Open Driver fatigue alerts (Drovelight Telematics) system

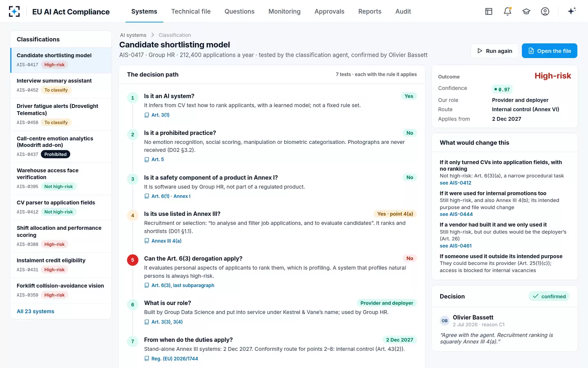[61, 114]
